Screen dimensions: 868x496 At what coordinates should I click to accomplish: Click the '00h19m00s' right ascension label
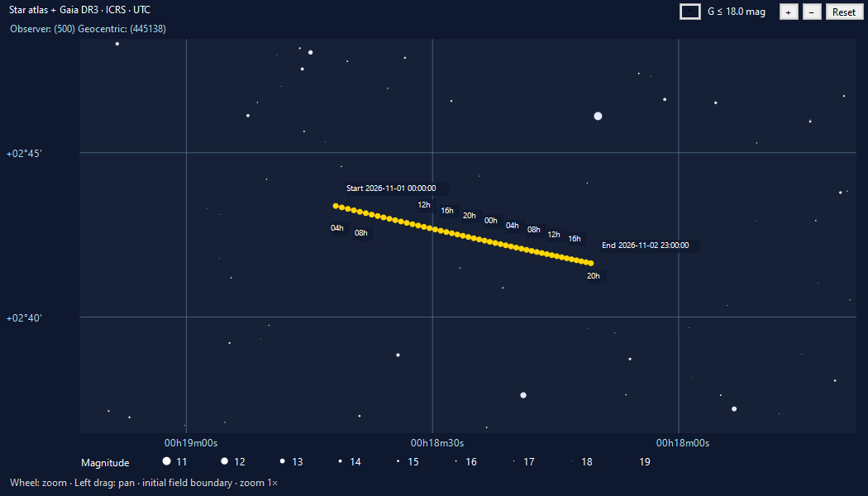click(191, 443)
